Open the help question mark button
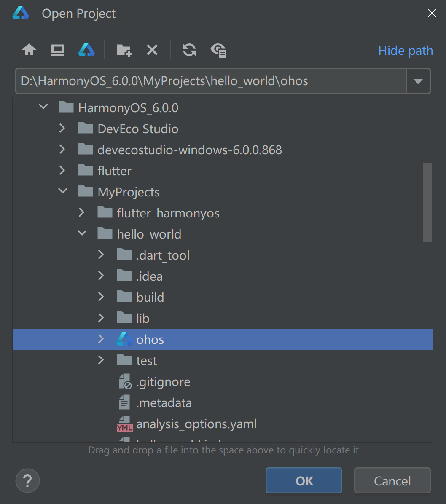The image size is (446, 504). 28,480
